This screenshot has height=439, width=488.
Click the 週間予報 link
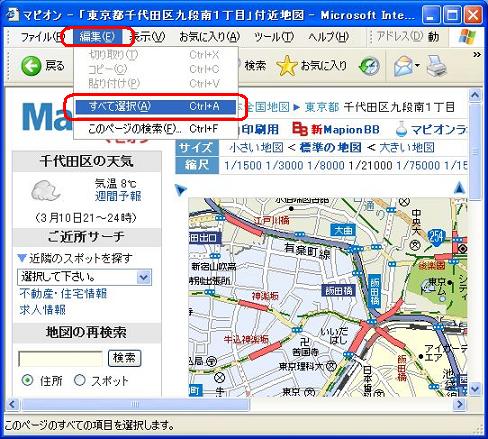pyautogui.click(x=118, y=196)
